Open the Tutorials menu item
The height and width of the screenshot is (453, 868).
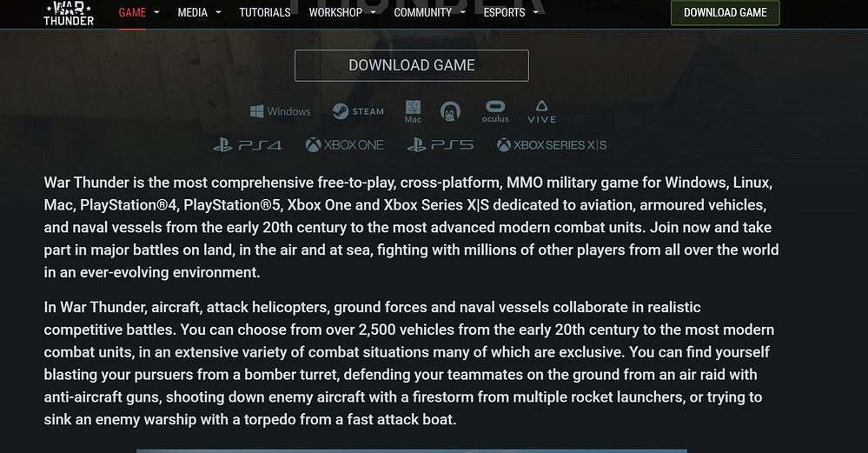[265, 12]
